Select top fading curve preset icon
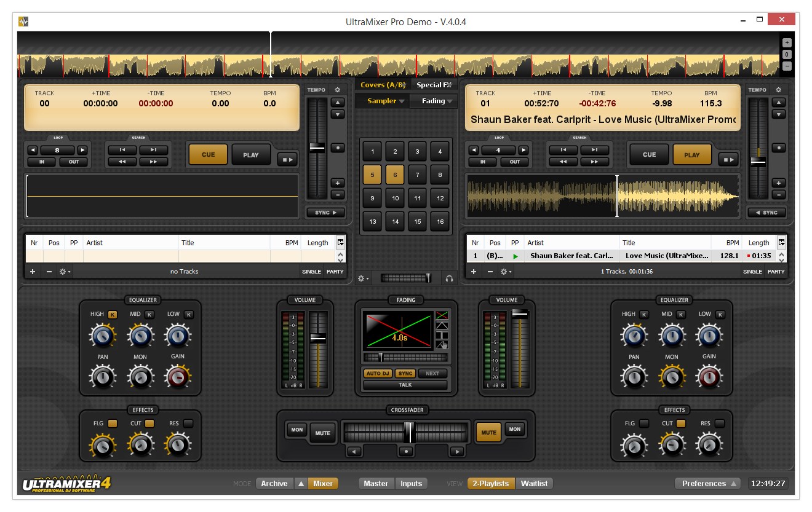 (442, 315)
